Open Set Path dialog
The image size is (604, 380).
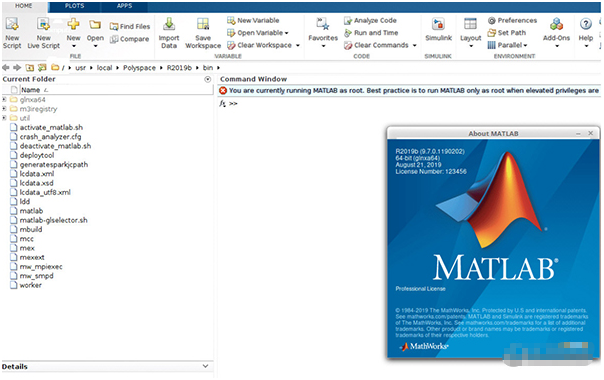(x=507, y=33)
